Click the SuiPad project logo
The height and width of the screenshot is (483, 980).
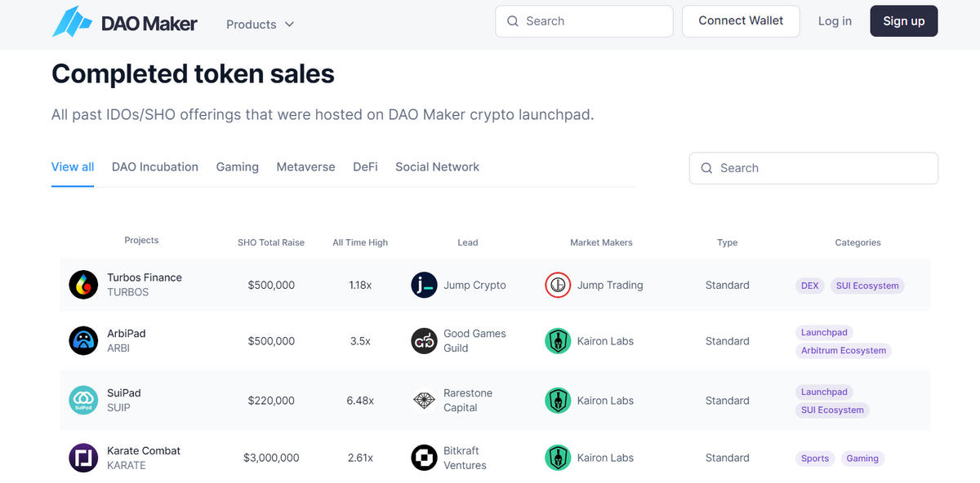(83, 401)
